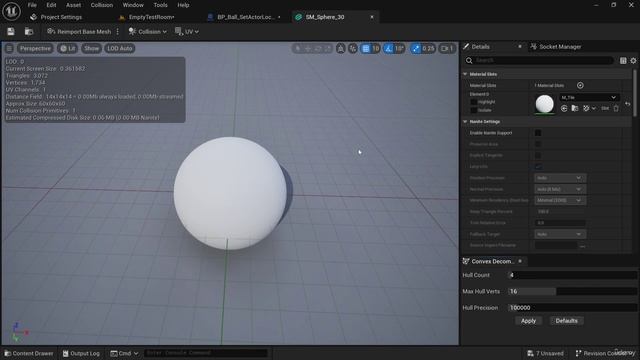
Task: Open the File menu
Action: coord(32,5)
